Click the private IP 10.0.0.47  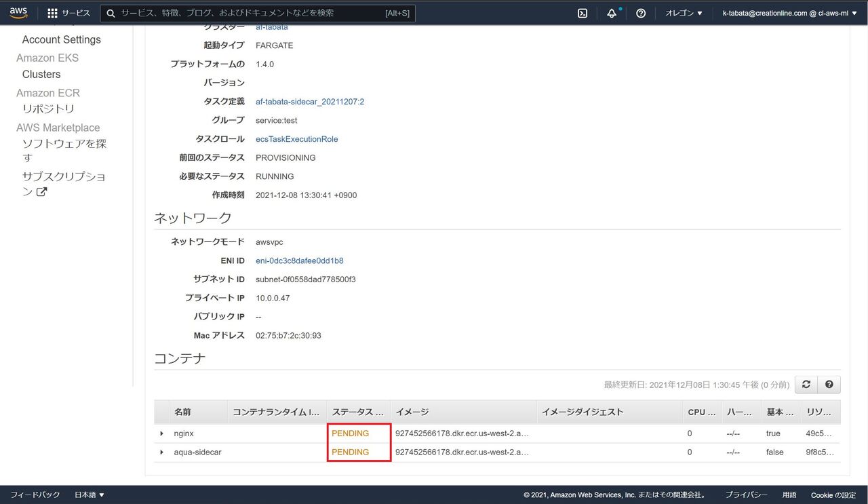(273, 298)
